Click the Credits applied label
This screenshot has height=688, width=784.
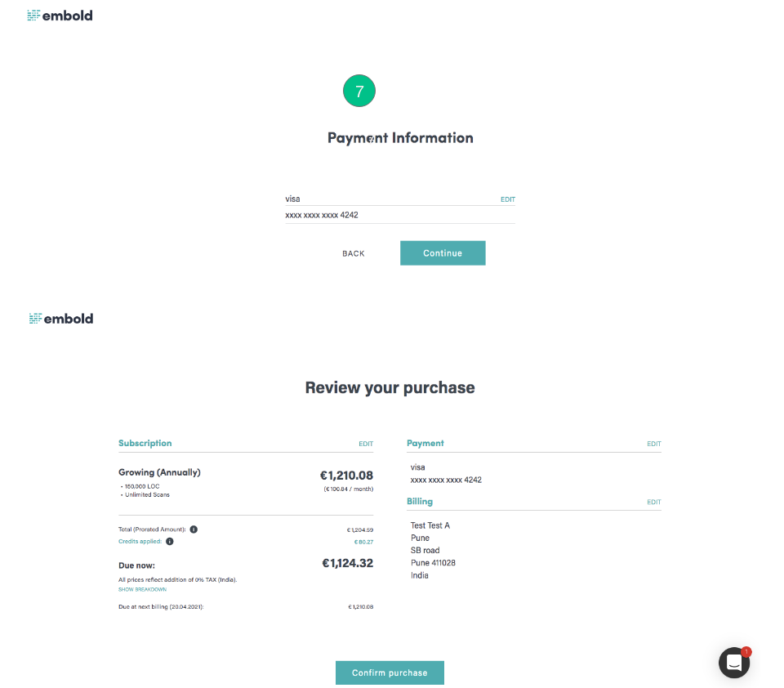coord(140,542)
